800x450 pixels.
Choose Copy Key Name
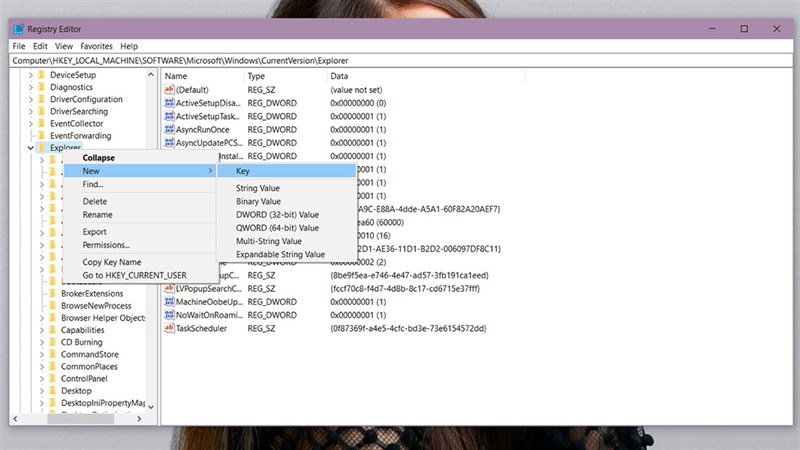141,262
